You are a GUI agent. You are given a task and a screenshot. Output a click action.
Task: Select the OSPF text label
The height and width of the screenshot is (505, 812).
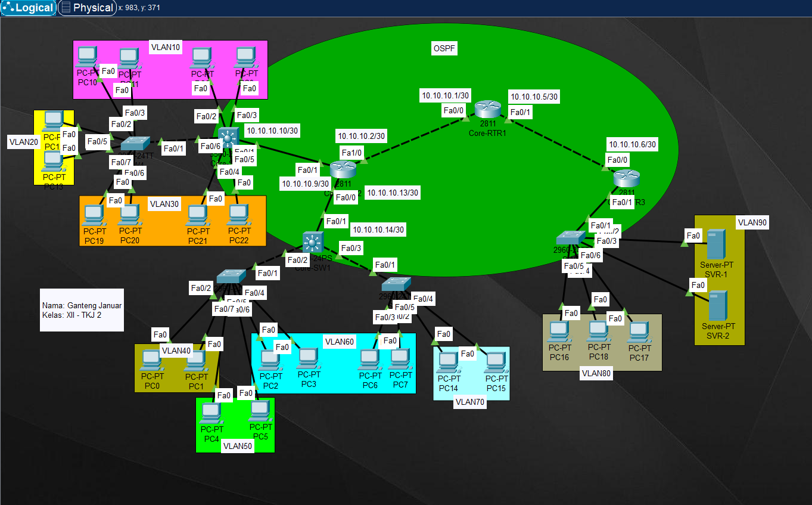[x=444, y=49]
